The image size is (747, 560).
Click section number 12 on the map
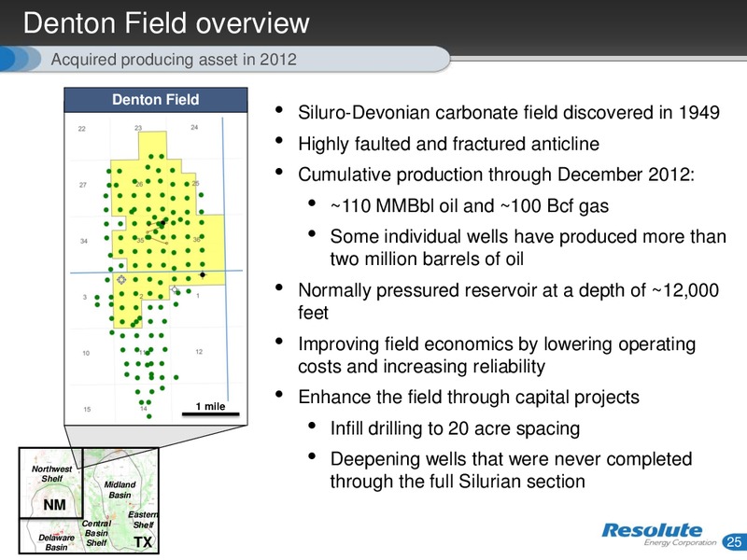tap(199, 352)
